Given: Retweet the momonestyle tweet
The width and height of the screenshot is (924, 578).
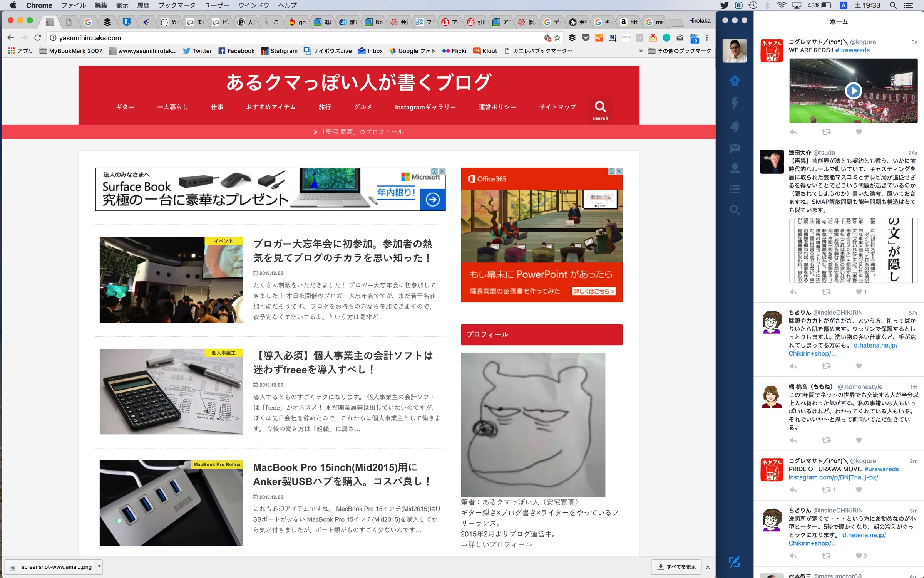Looking at the screenshot, I should (x=826, y=440).
